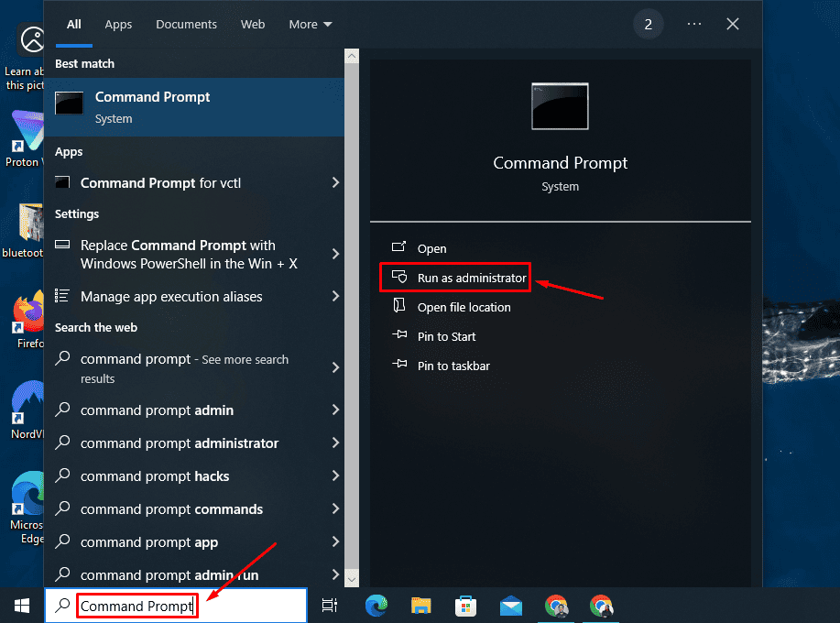840x623 pixels.
Task: Click the Command Prompt for vctl app icon
Action: [x=62, y=182]
